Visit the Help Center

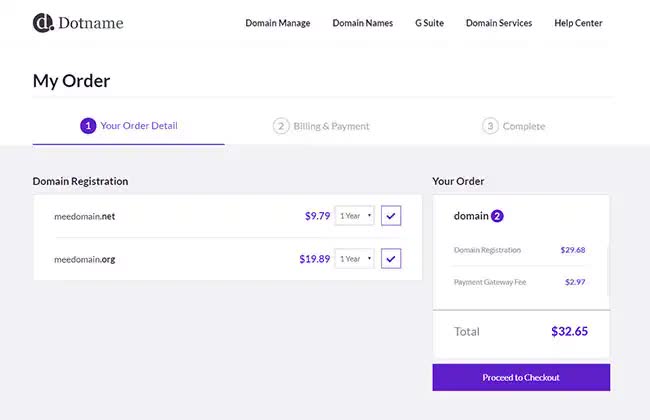pos(578,23)
